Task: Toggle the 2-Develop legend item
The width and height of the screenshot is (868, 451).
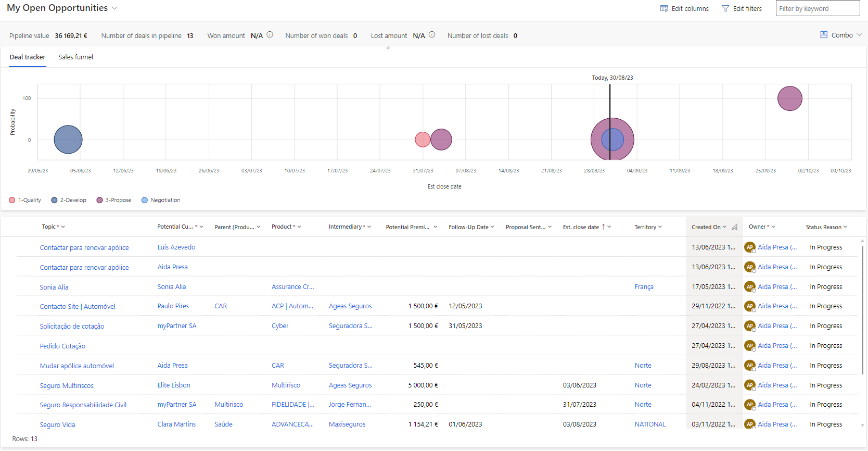Action: coord(69,200)
